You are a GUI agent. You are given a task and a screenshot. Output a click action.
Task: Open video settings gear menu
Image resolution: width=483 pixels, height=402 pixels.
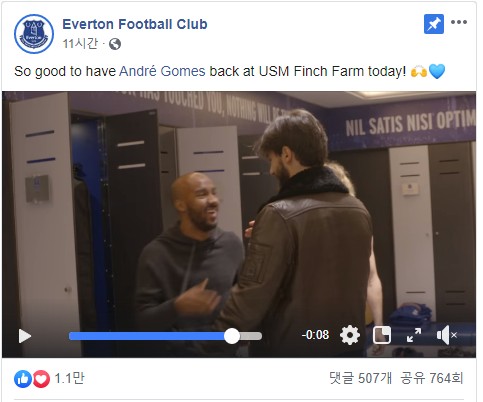click(350, 335)
